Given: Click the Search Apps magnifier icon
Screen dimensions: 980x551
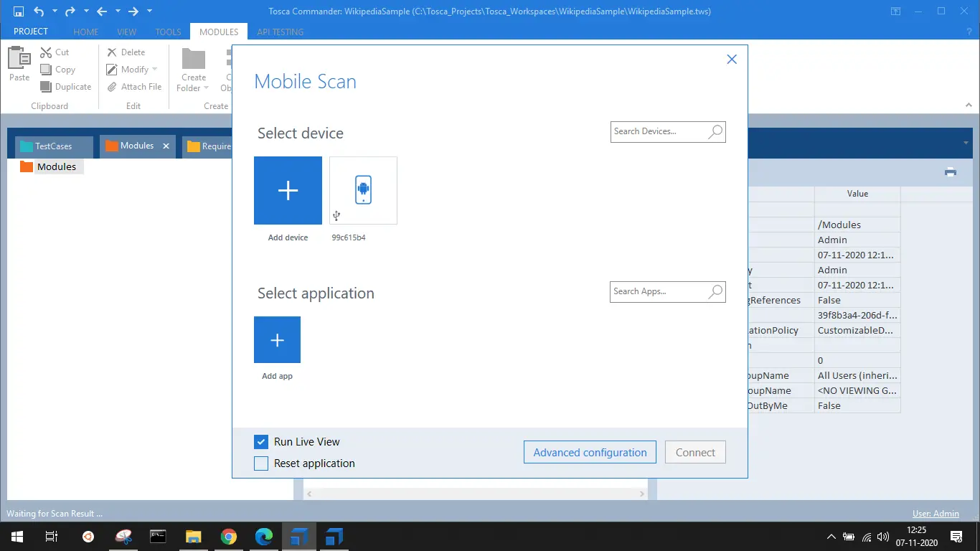Looking at the screenshot, I should (715, 292).
